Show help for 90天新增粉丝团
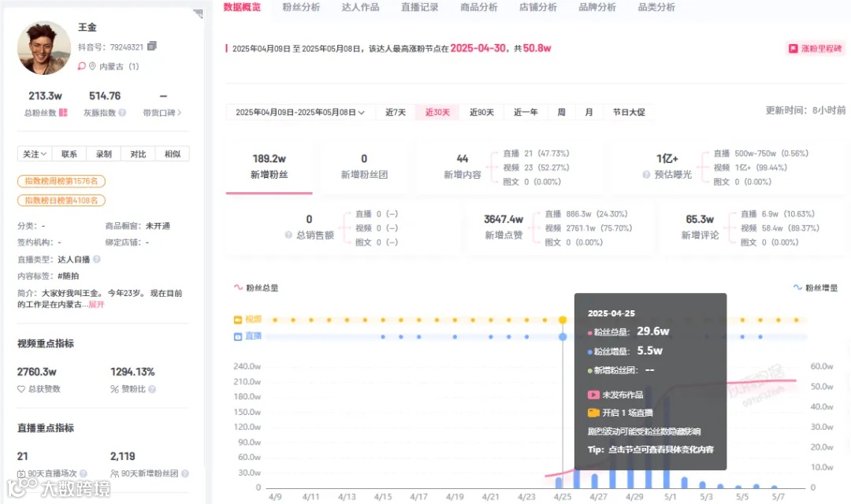851x504 pixels. [x=185, y=473]
